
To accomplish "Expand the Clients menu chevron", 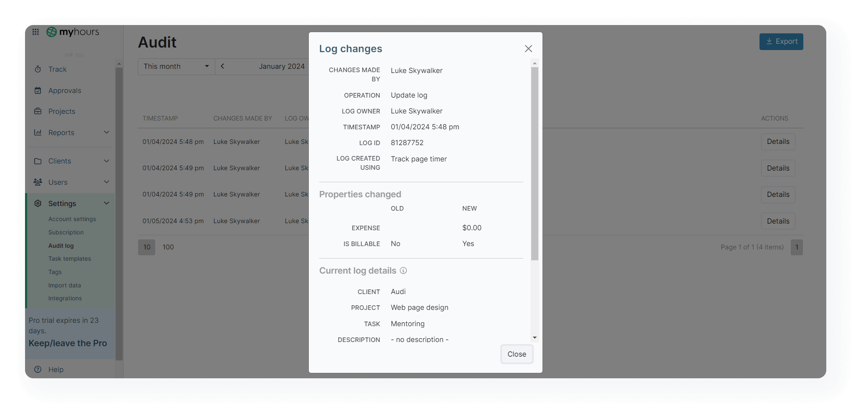I will (106, 161).
